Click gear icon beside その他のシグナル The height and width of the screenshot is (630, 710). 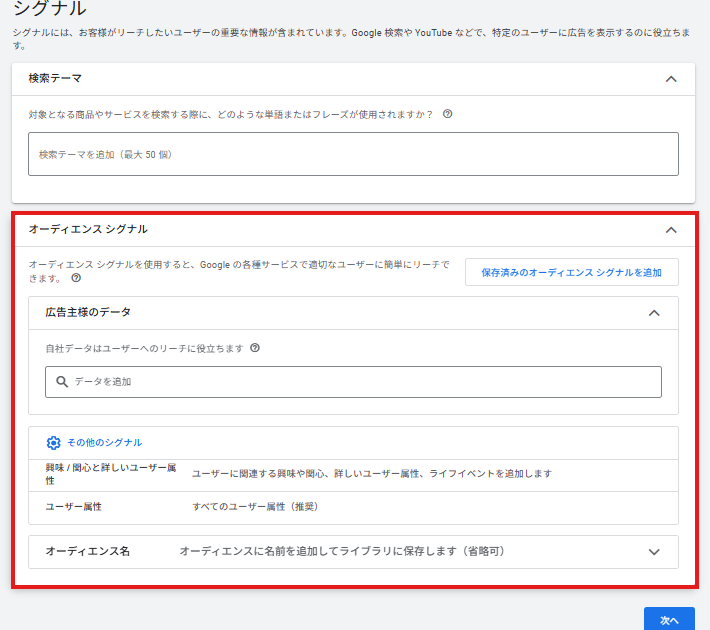[x=54, y=442]
